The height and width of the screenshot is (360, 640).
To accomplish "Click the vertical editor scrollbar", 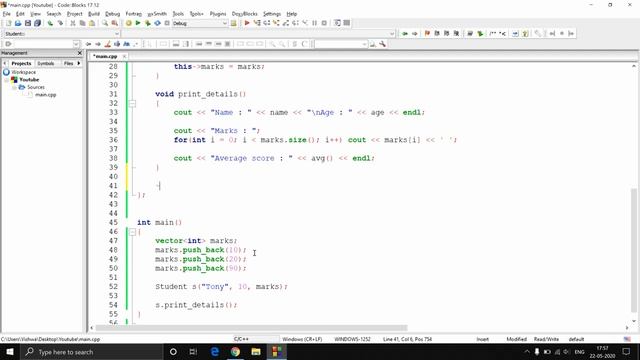I will [x=634, y=250].
